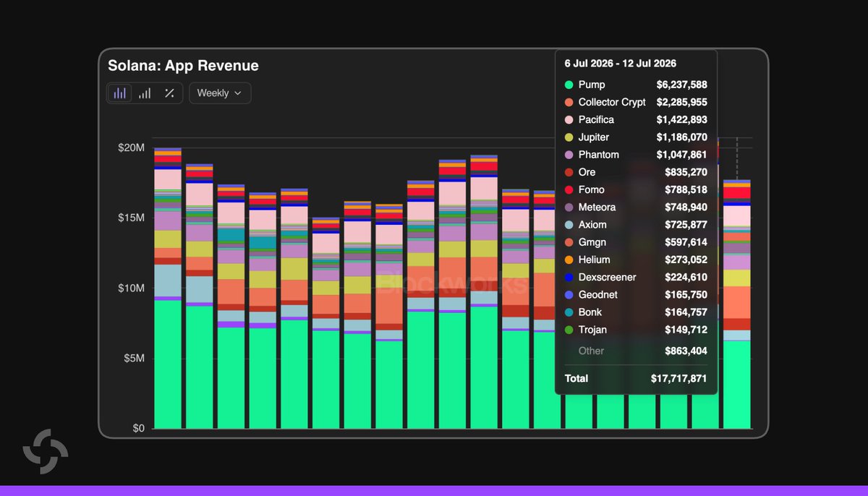Select the Fomo value $788,518
868x496 pixels.
pyautogui.click(x=686, y=189)
